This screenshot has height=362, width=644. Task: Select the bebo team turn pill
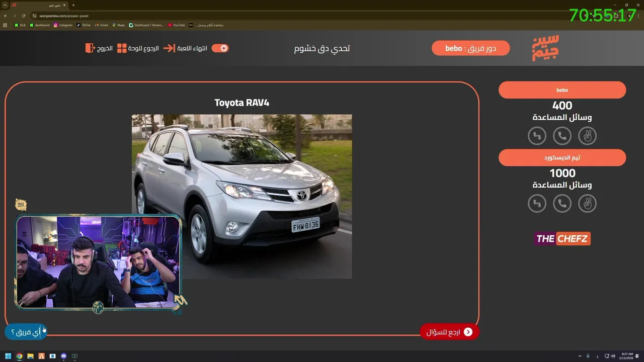[470, 48]
